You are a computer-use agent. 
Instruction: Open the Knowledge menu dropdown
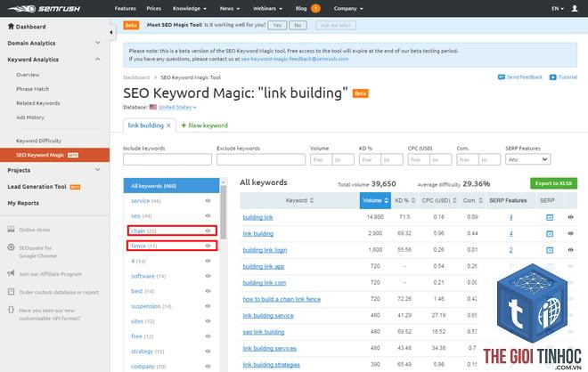[x=190, y=8]
